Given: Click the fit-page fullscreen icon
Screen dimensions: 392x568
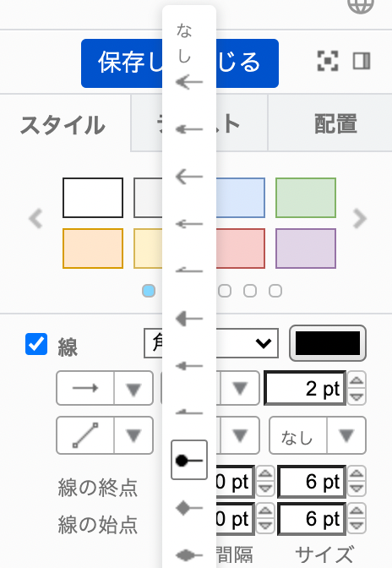Looking at the screenshot, I should [x=328, y=61].
